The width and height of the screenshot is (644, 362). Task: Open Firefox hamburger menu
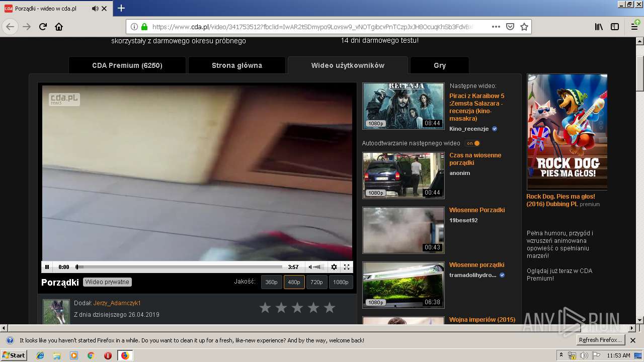[634, 27]
